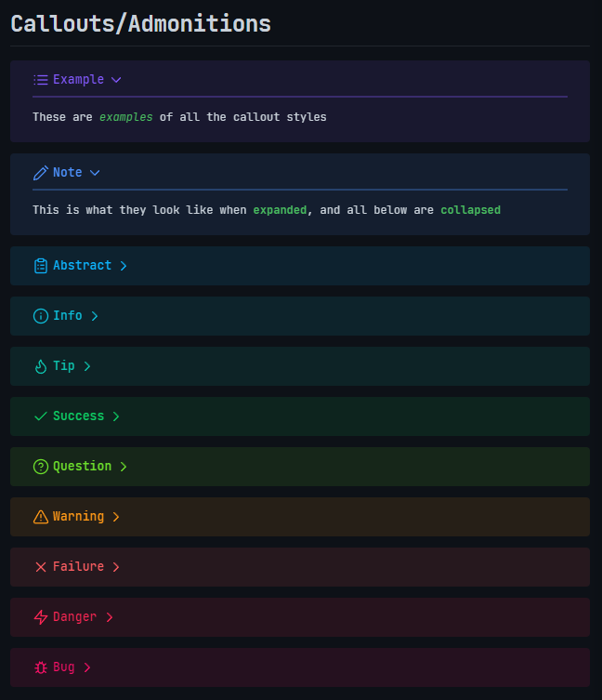The width and height of the screenshot is (602, 700).
Task: Click the Example callout title
Action: click(x=79, y=80)
